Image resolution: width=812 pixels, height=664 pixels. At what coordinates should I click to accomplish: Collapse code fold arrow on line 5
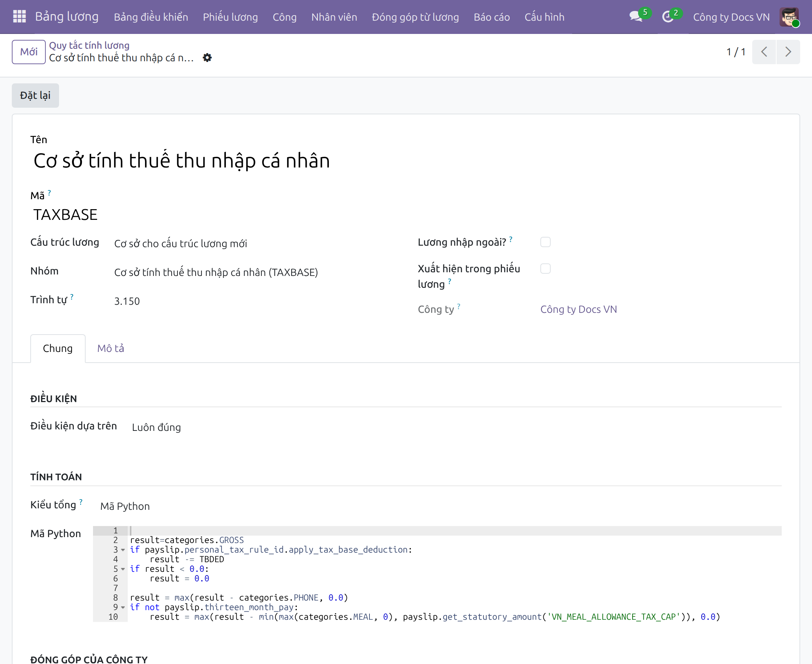123,569
